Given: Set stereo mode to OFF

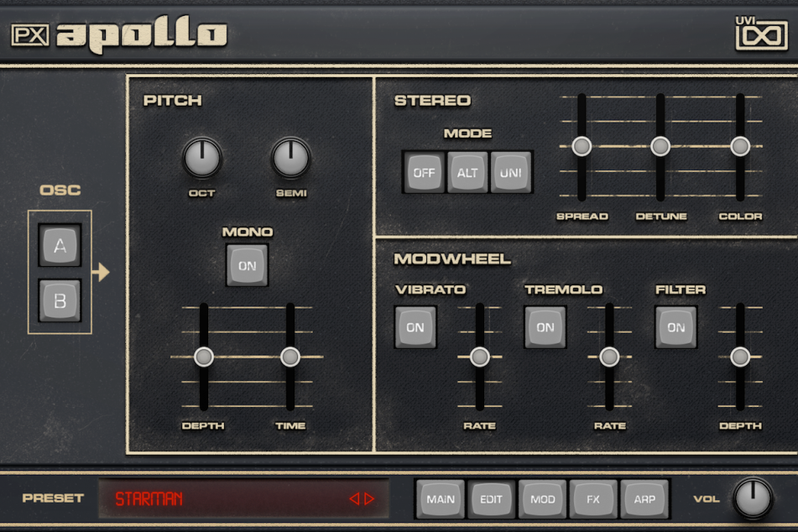Looking at the screenshot, I should pyautogui.click(x=425, y=173).
